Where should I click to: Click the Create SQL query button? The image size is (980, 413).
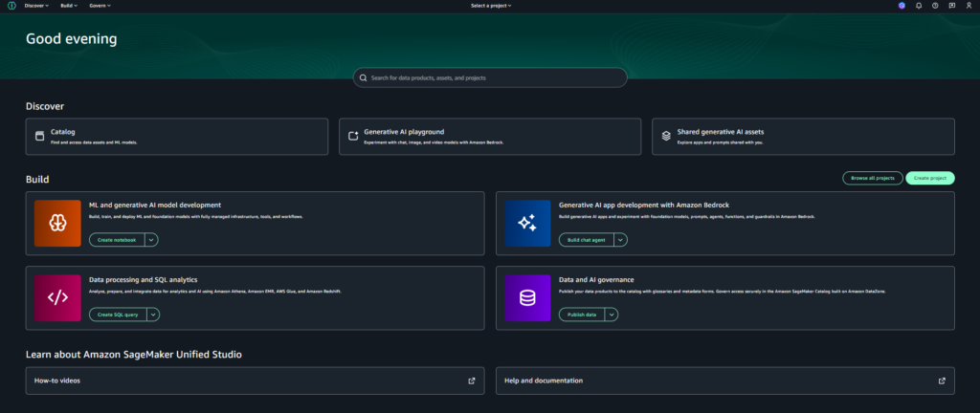point(118,315)
